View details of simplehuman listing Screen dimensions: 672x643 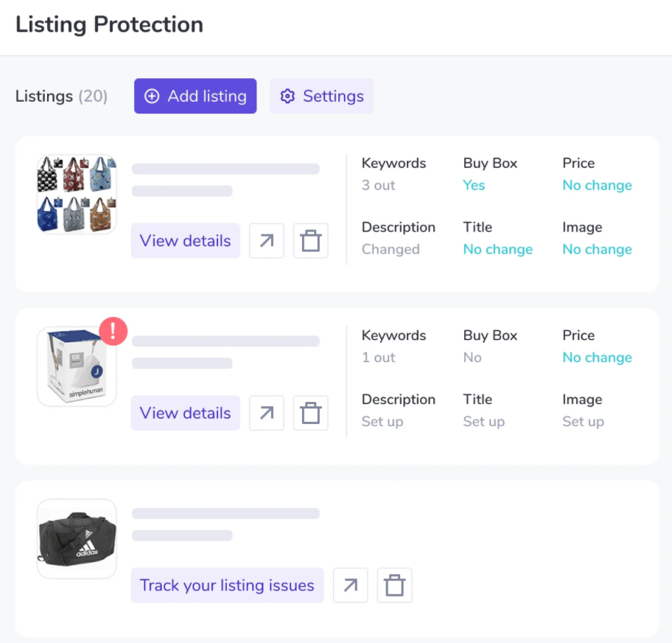[x=186, y=413]
